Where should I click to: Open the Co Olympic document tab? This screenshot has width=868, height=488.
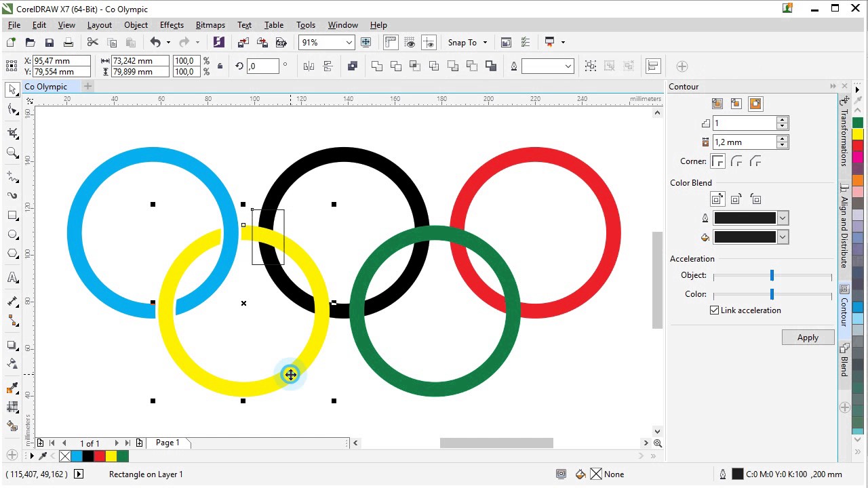(x=46, y=87)
